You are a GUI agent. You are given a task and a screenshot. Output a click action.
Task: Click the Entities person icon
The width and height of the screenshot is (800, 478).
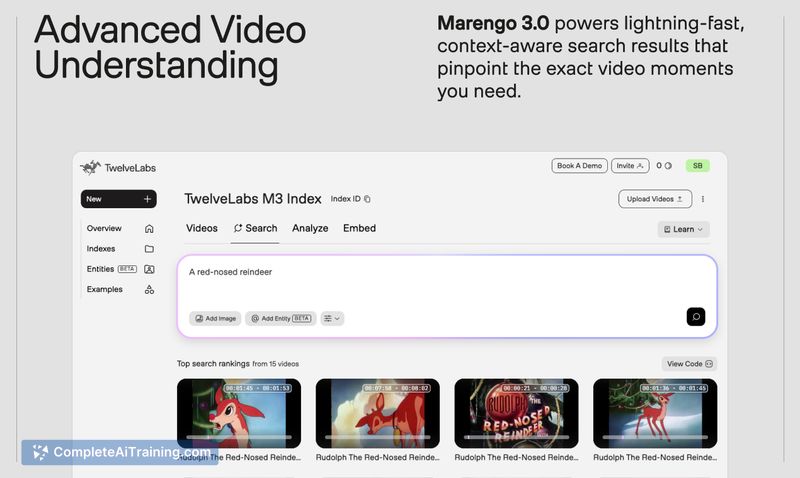[x=149, y=269]
